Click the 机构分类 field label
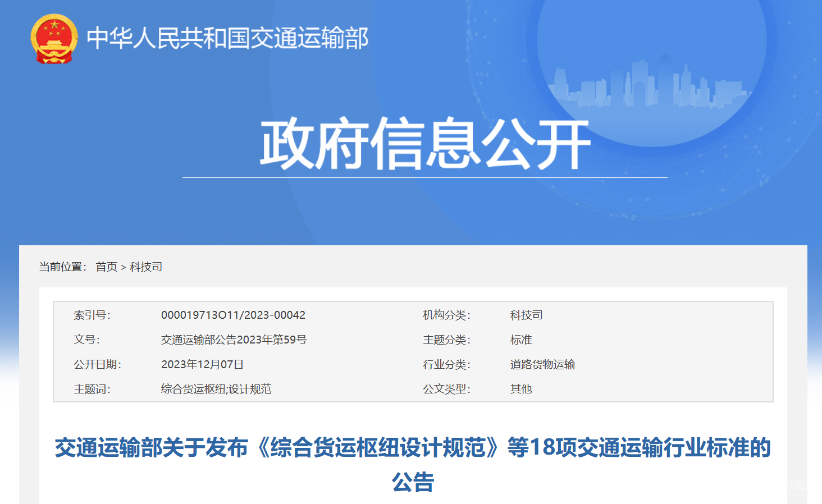822x504 pixels. pos(446,315)
